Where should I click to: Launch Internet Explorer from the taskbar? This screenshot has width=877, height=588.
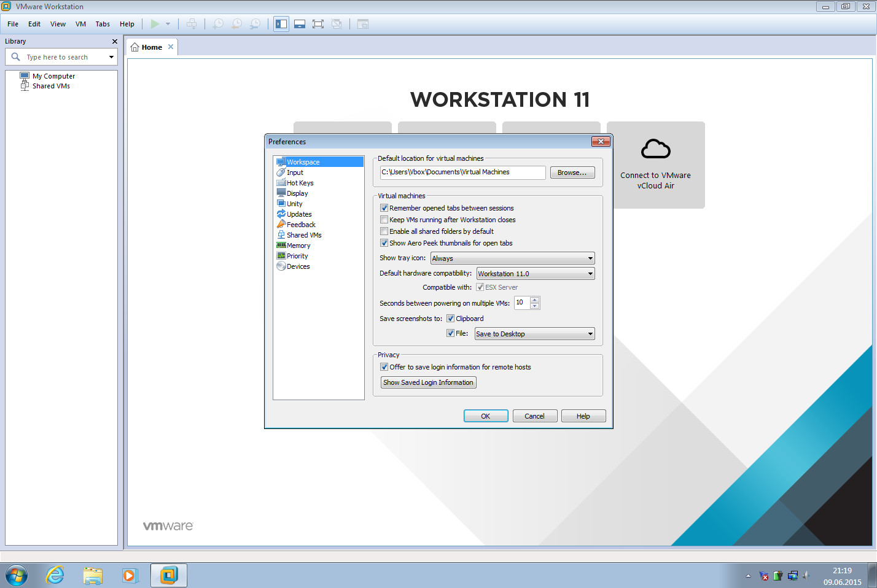tap(55, 576)
